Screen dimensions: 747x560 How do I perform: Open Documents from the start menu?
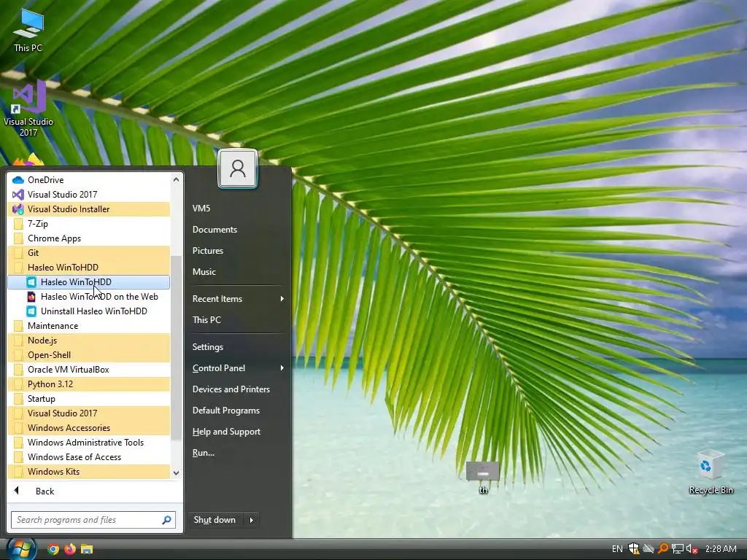(x=238, y=230)
